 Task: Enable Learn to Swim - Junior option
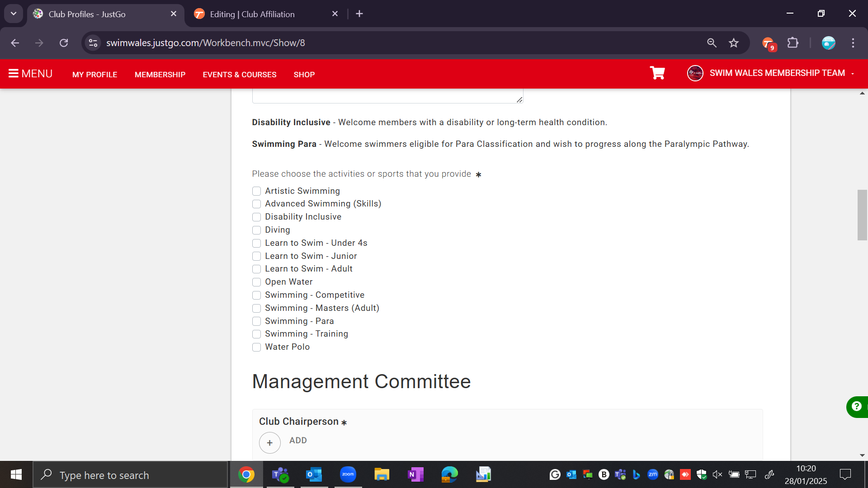point(256,256)
